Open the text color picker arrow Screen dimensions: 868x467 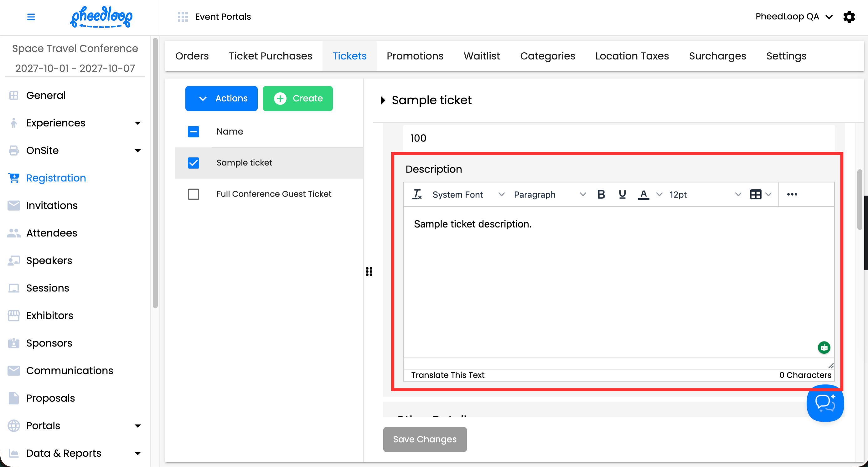pyautogui.click(x=659, y=194)
